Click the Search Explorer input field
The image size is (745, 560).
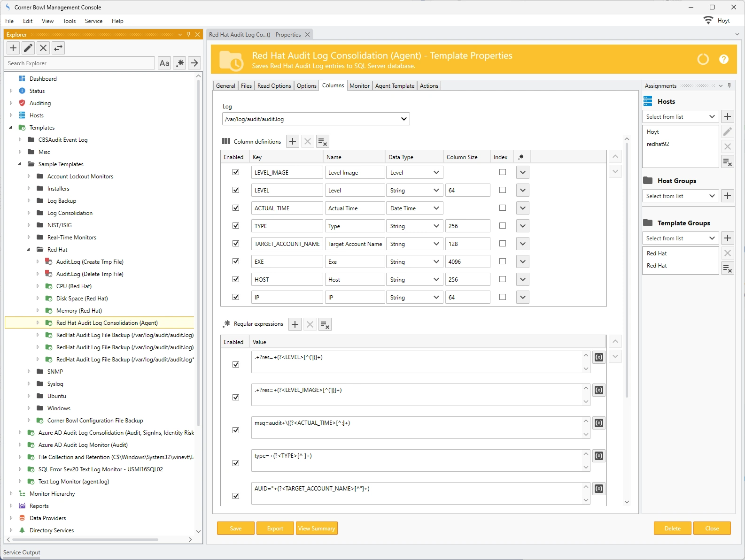[x=80, y=63]
